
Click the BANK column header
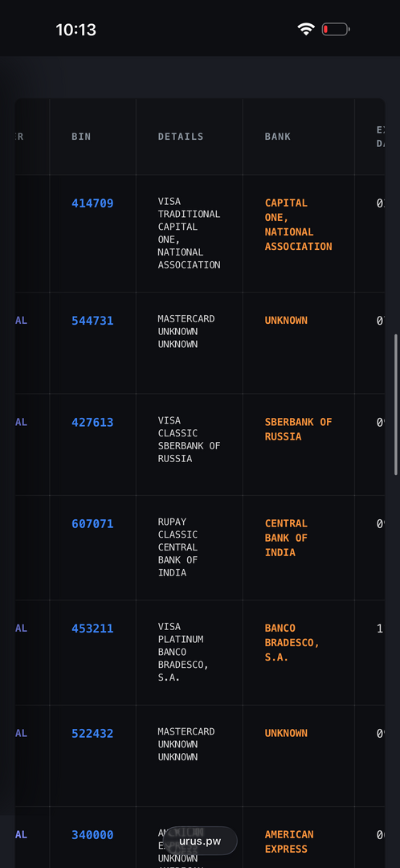[278, 137]
